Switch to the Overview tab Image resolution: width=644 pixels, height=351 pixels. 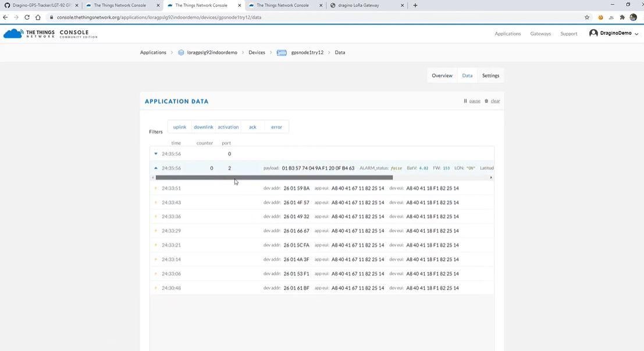pos(442,76)
